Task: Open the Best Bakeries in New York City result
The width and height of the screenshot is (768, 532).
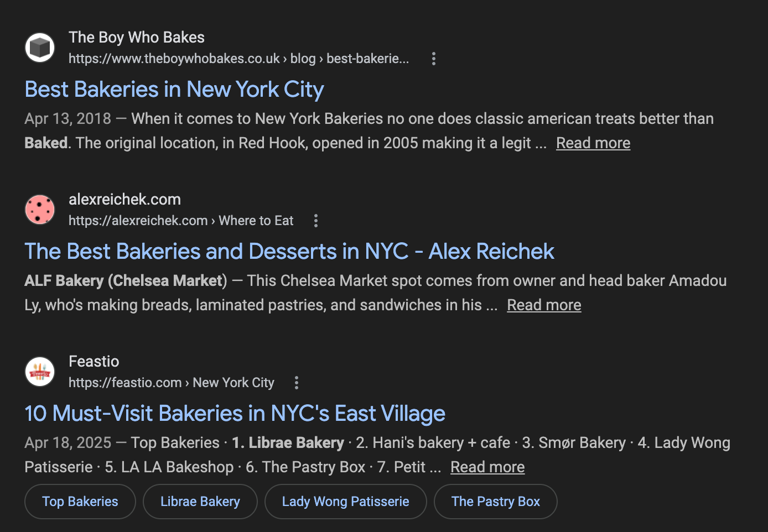Action: point(174,88)
